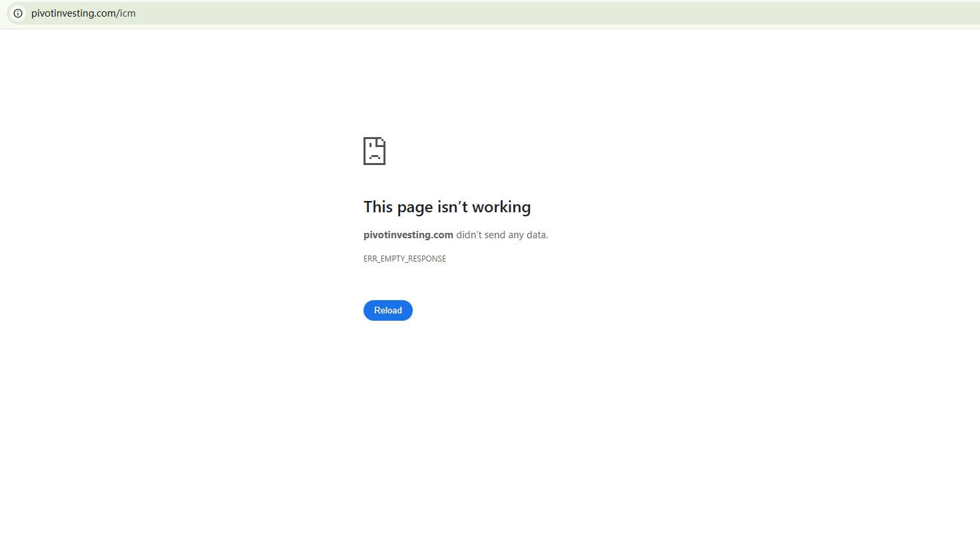Viewport: 980px width, 549px height.
Task: Click the ERR_EMPTY_RESPONSE error code text
Action: (405, 259)
